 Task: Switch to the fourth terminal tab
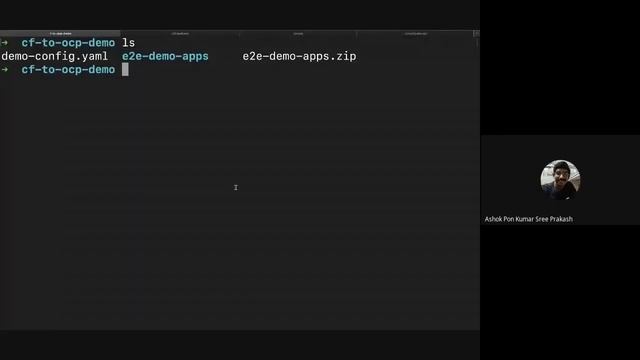415,33
